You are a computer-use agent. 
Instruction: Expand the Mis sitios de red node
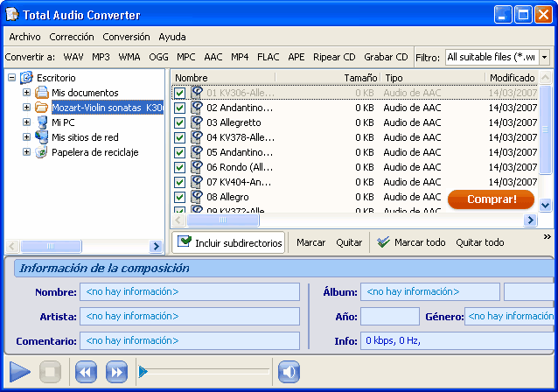[26, 137]
